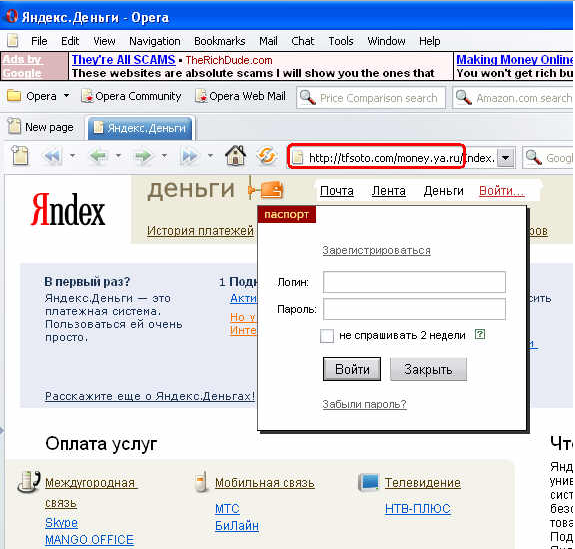This screenshot has height=549, width=575.
Task: Click the Яndex logo
Action: 68,210
